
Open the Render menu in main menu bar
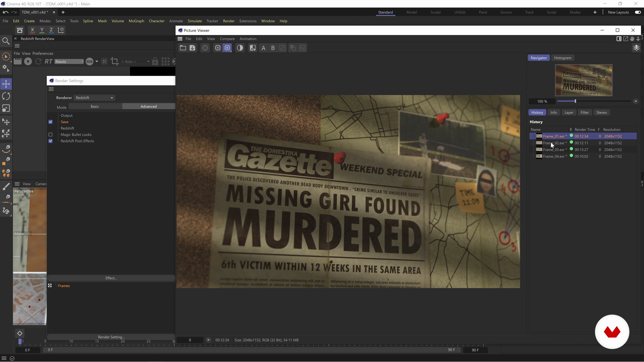click(x=228, y=21)
